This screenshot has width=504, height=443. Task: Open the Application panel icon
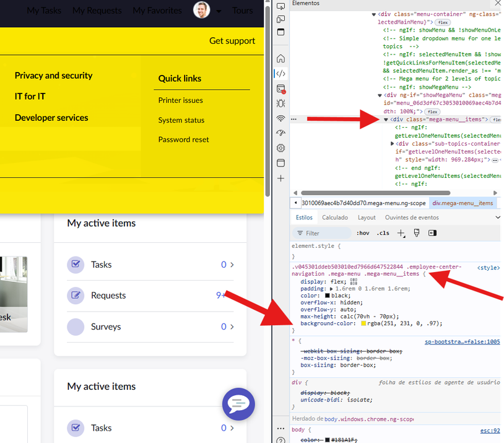(280, 163)
